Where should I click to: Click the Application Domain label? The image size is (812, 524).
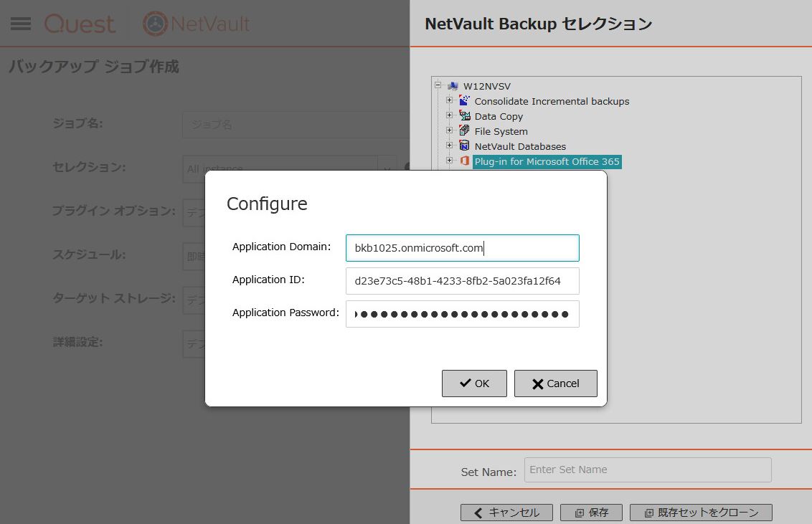281,247
